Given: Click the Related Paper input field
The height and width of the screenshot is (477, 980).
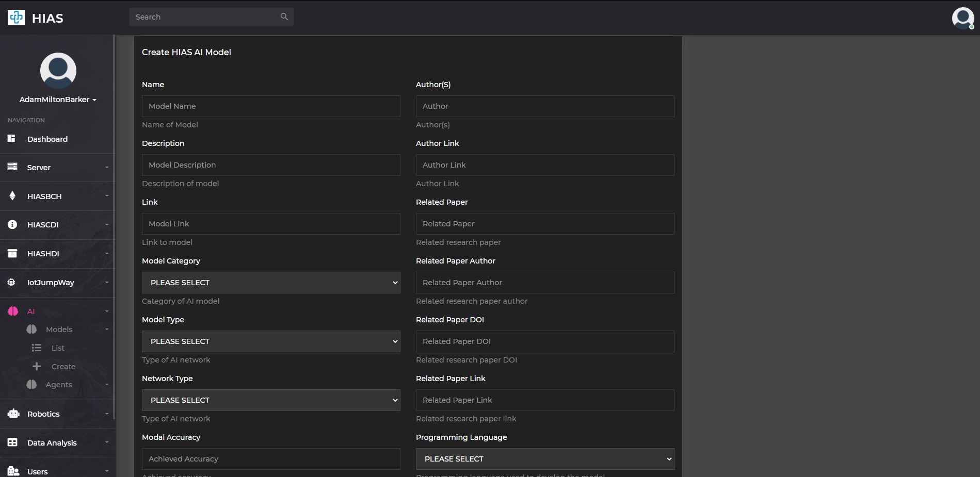Looking at the screenshot, I should [x=545, y=224].
